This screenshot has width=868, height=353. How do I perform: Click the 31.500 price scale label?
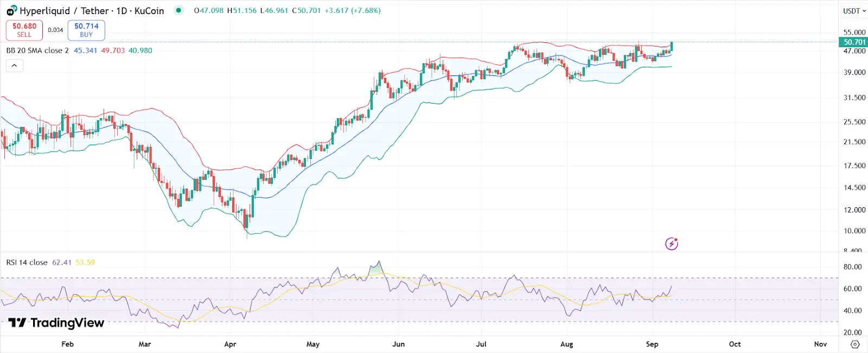point(854,98)
